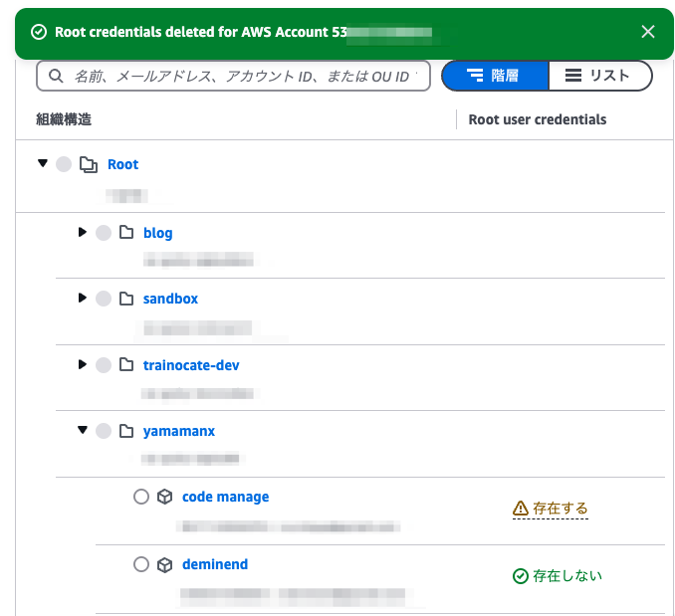Open the Root link
The width and height of the screenshot is (675, 616).
pos(122,164)
